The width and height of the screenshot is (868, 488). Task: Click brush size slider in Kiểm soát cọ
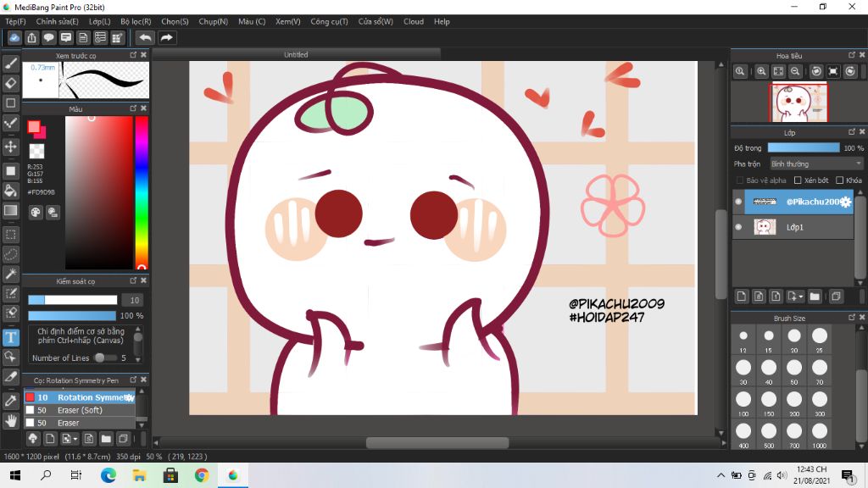(x=73, y=300)
